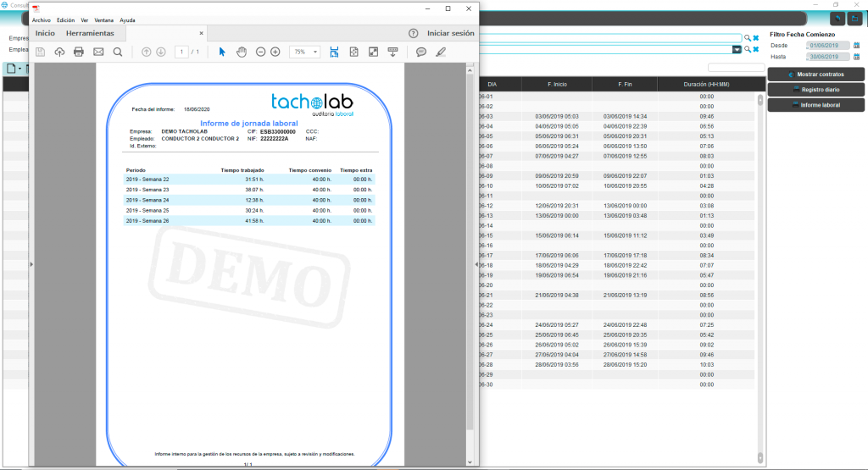Viewport: 868px width, 470px height.
Task: Click the pen sign icon in toolbar
Action: [x=440, y=52]
